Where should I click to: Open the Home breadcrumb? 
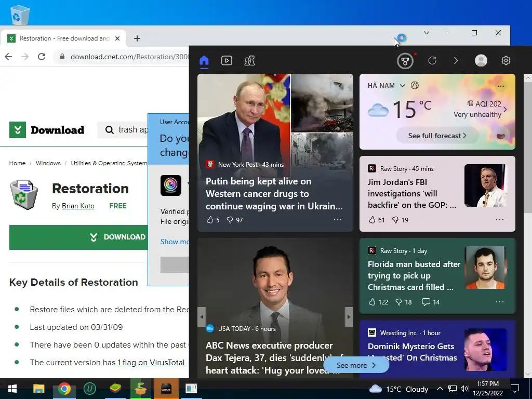pos(17,163)
